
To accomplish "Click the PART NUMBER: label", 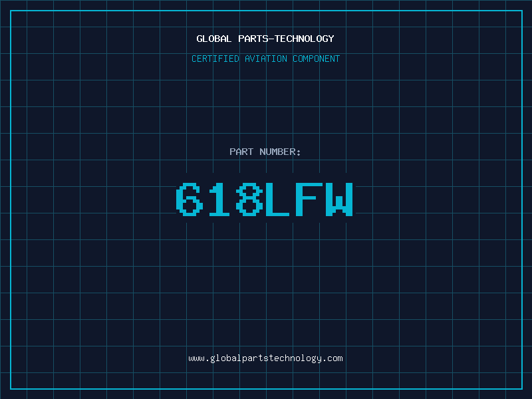I will tap(265, 152).
